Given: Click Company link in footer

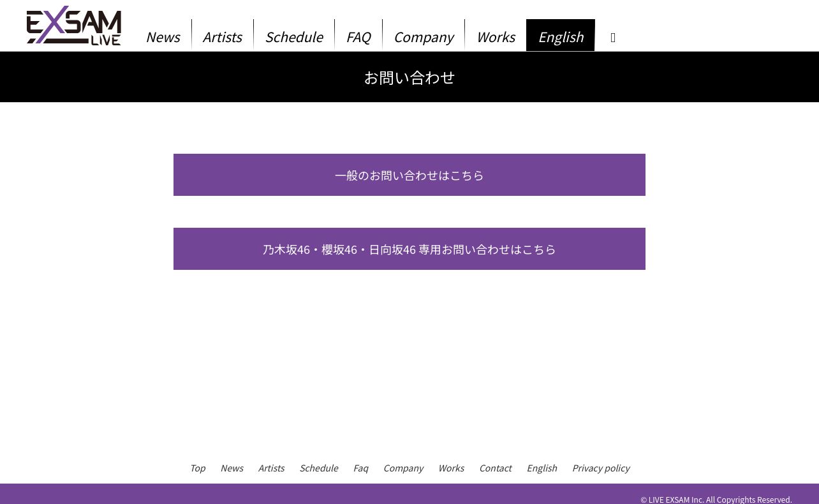Looking at the screenshot, I should pos(403,468).
